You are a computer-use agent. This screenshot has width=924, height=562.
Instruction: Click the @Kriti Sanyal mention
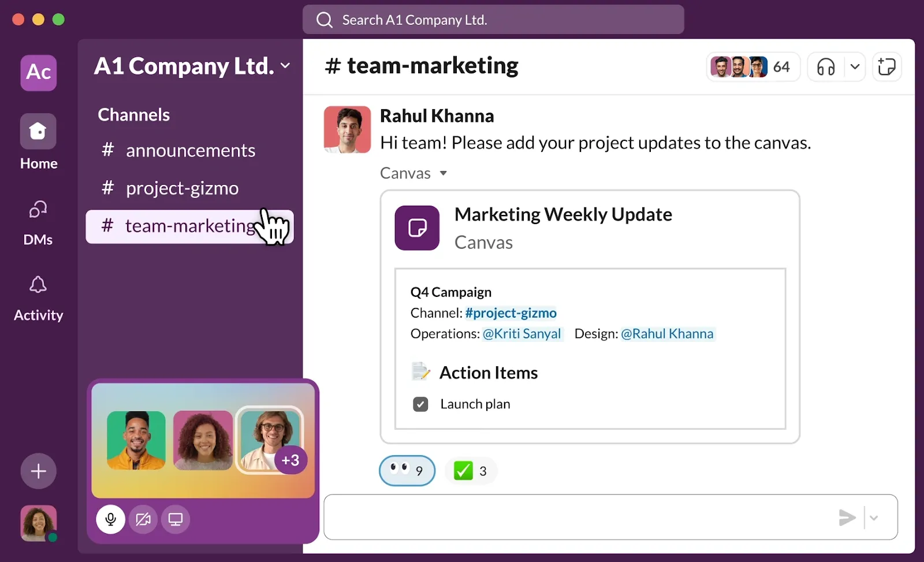click(521, 334)
